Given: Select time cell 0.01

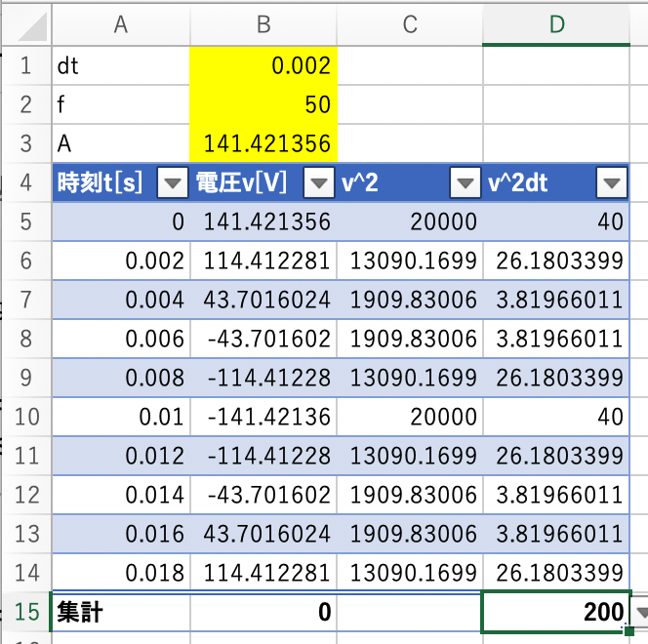Looking at the screenshot, I should point(121,417).
